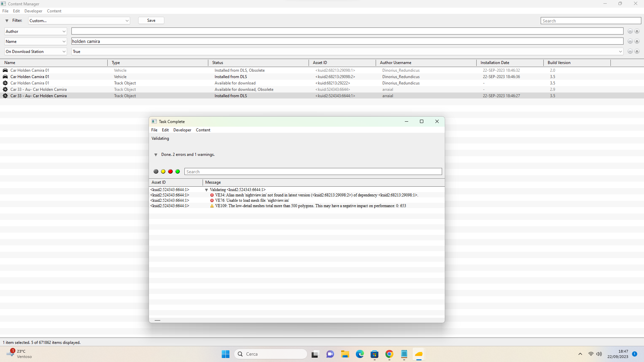Click the Task Complete message search field
The image size is (644, 362).
click(x=313, y=172)
